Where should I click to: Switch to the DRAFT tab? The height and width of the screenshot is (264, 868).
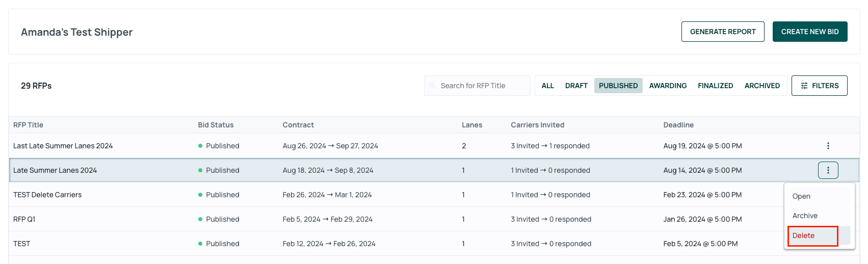[x=576, y=86]
